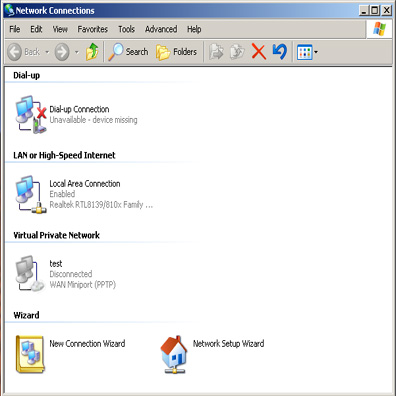Select the Network Setup Wizard house icon

coord(174,355)
